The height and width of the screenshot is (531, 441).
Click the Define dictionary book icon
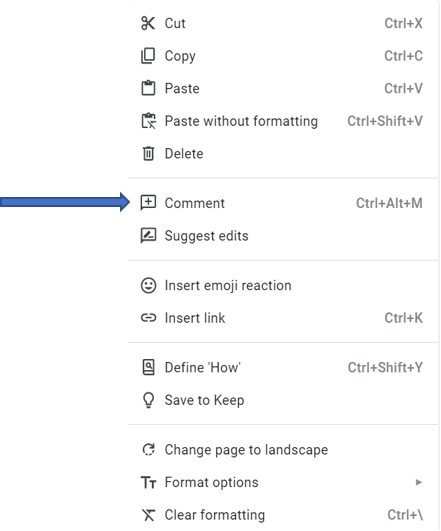(x=148, y=367)
